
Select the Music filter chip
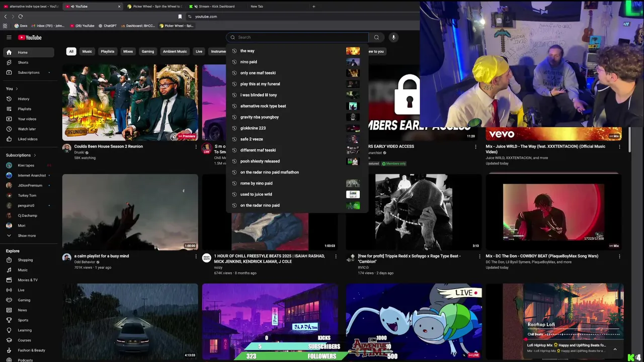(87, 51)
